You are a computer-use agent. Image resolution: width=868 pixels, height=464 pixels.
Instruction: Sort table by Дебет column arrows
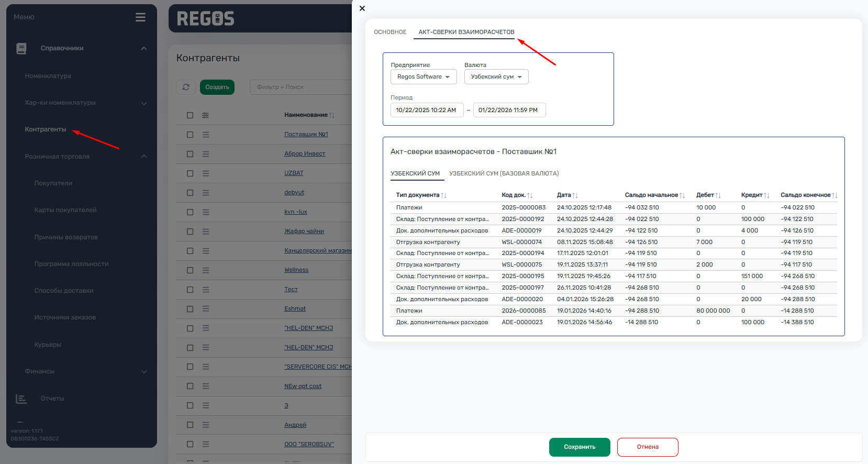[x=718, y=195]
